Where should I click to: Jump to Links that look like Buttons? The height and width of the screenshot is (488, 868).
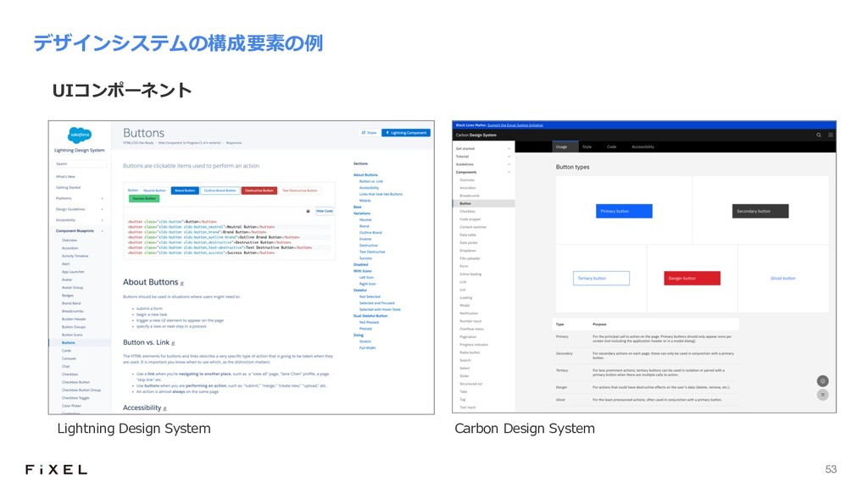click(x=381, y=194)
